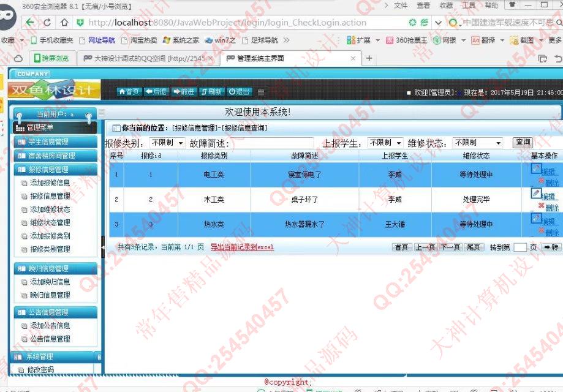Click 首页 pagination button
The height and width of the screenshot is (392, 563).
(x=401, y=247)
